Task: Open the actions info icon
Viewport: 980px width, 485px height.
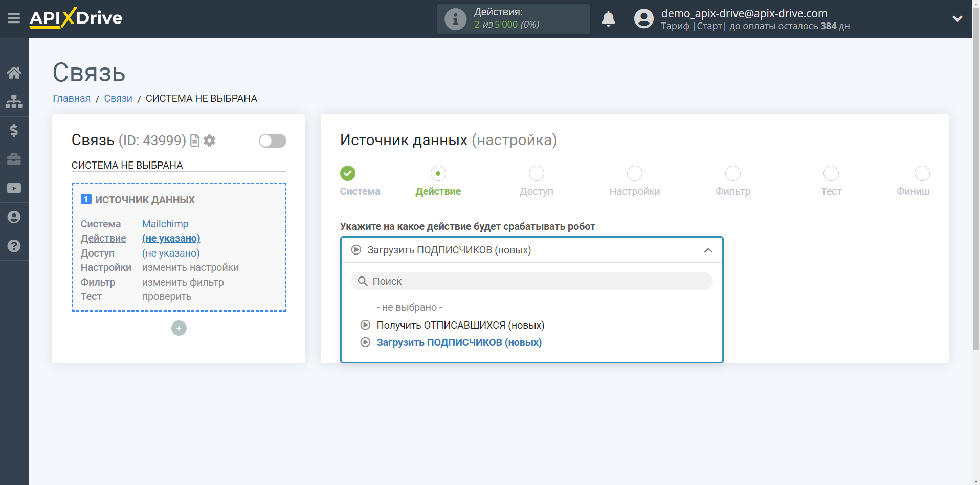Action: tap(455, 19)
